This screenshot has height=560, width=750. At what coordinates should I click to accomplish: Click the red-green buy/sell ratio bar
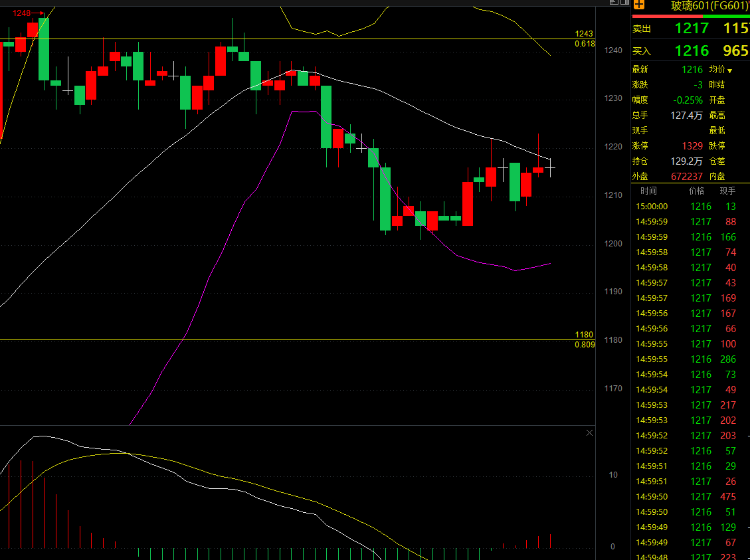coord(691,16)
